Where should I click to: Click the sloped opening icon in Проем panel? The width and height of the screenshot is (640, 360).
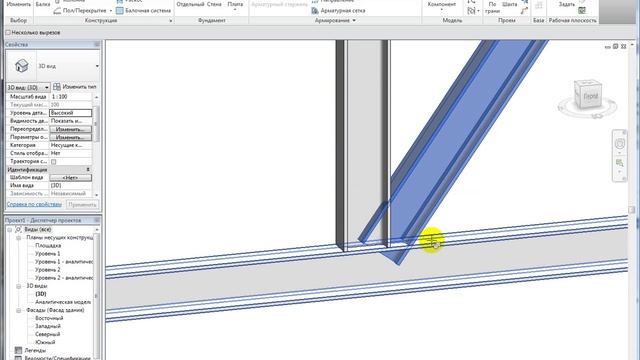[525, 11]
